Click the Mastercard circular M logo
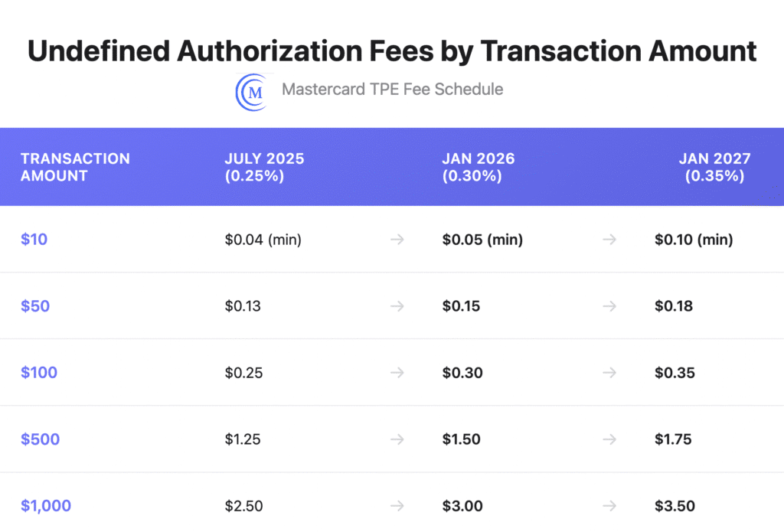Screen dimensions: 784x532 click(253, 91)
